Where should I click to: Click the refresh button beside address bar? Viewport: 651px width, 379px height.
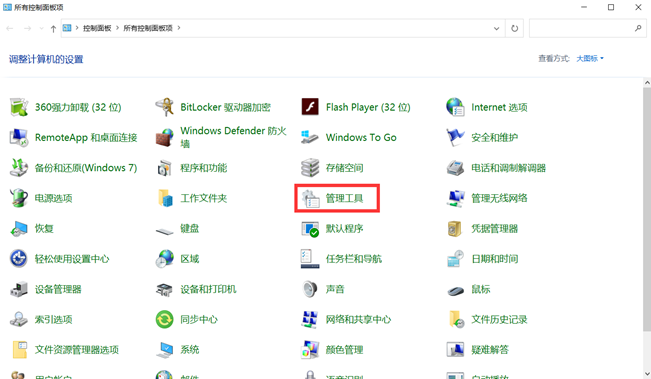point(514,28)
